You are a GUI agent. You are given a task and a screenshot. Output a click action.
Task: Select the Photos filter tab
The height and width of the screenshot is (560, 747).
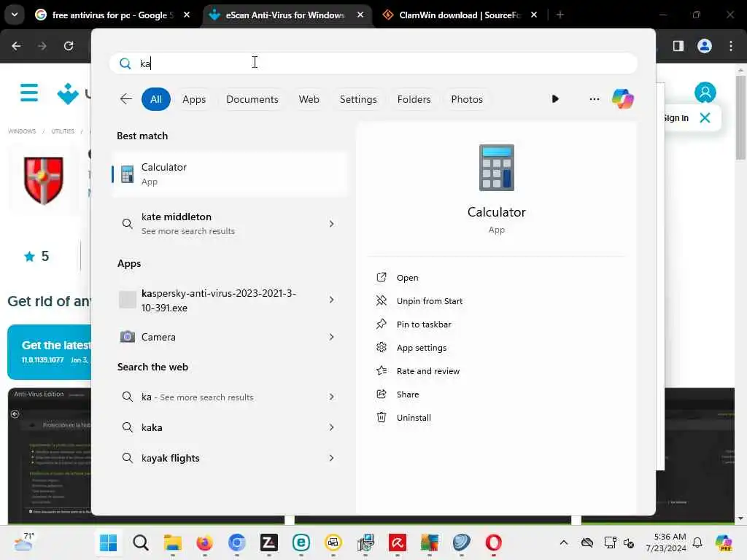tap(467, 99)
